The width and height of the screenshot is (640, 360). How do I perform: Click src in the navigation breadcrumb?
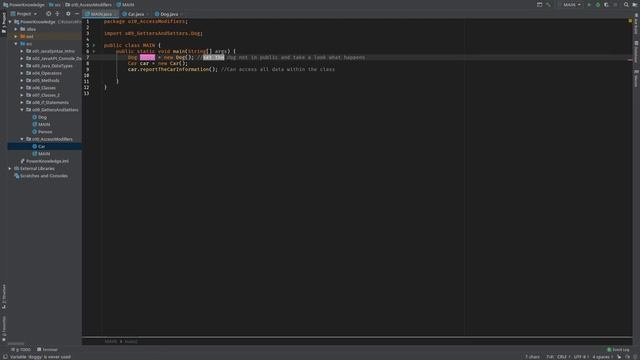point(55,5)
